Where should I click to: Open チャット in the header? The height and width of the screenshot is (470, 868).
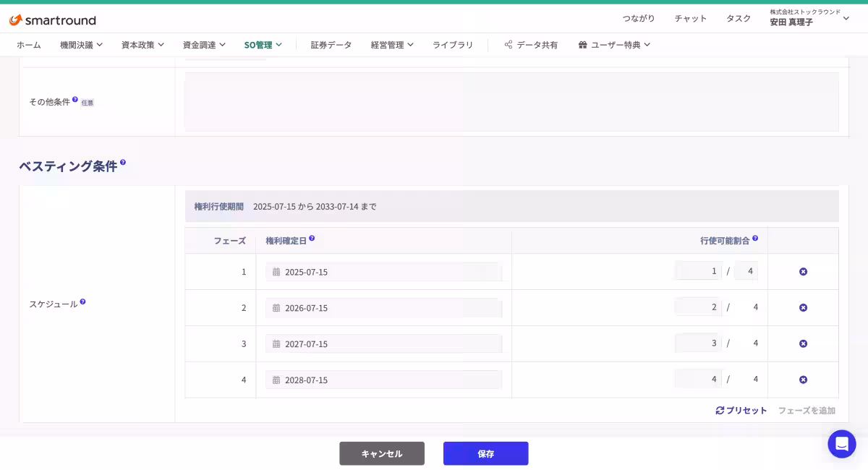691,18
